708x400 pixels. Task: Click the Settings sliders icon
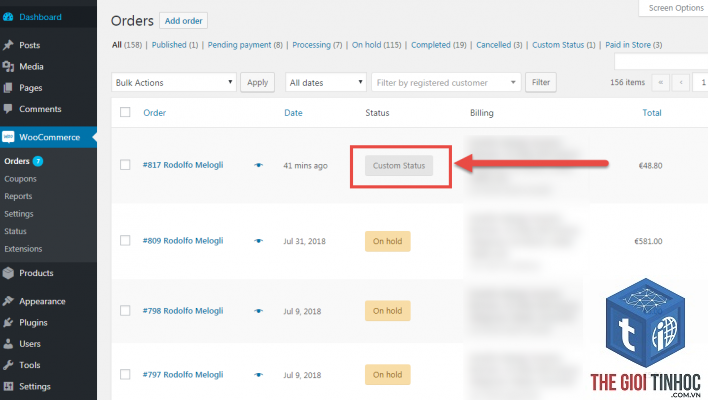pos(8,386)
